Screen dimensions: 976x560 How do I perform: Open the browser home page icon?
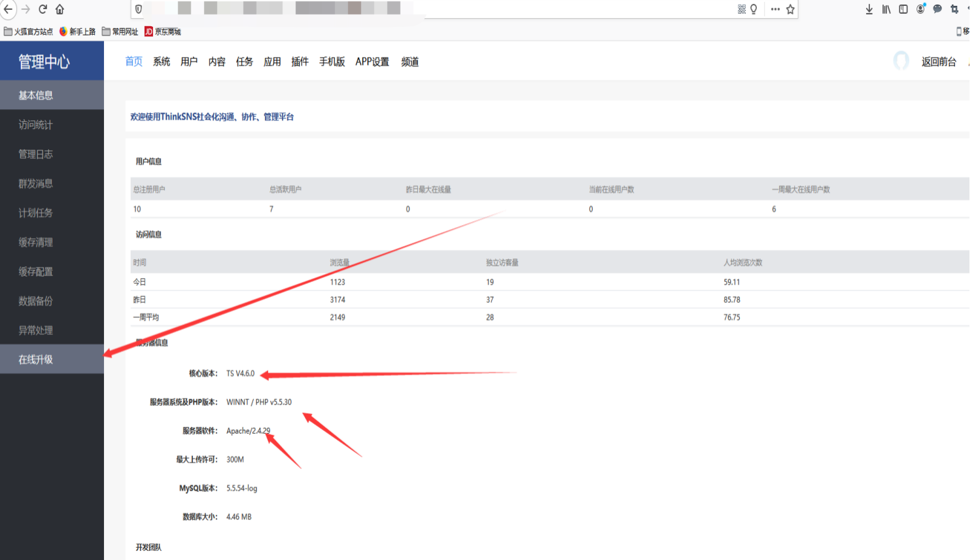pos(60,9)
